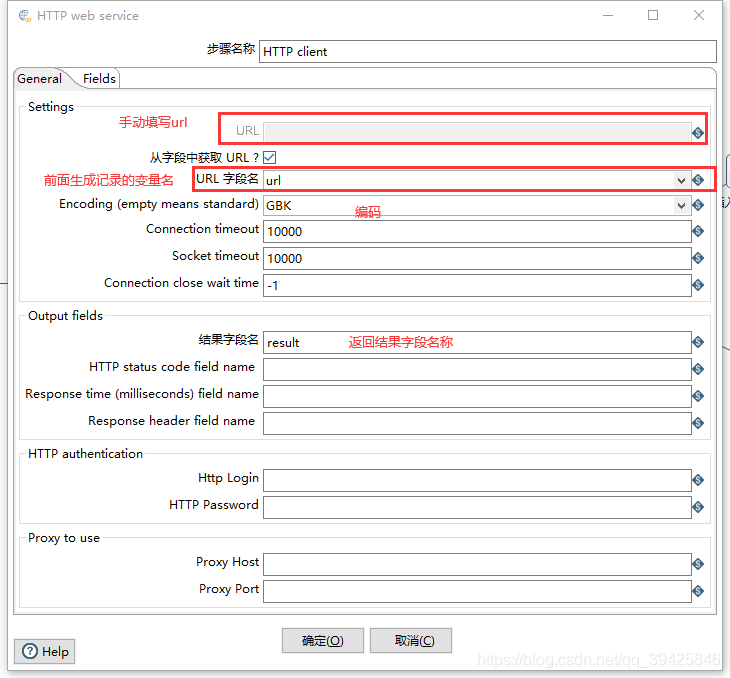Click the Connection close wait time field
The width and height of the screenshot is (730, 678).
[x=477, y=285]
